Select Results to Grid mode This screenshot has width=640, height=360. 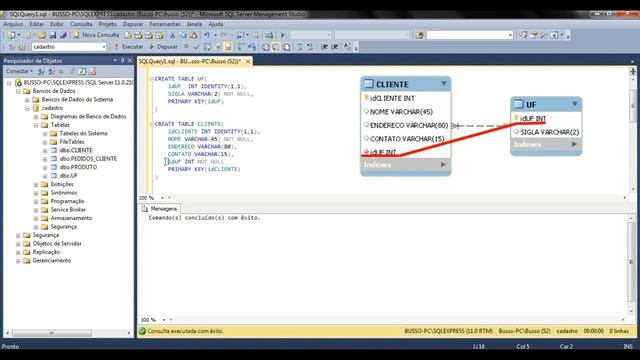[276, 47]
